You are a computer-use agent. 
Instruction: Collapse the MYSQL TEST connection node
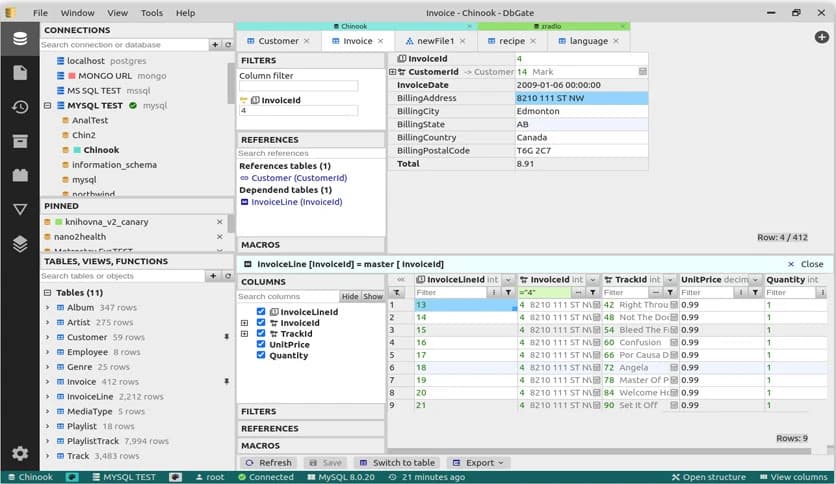(x=47, y=105)
